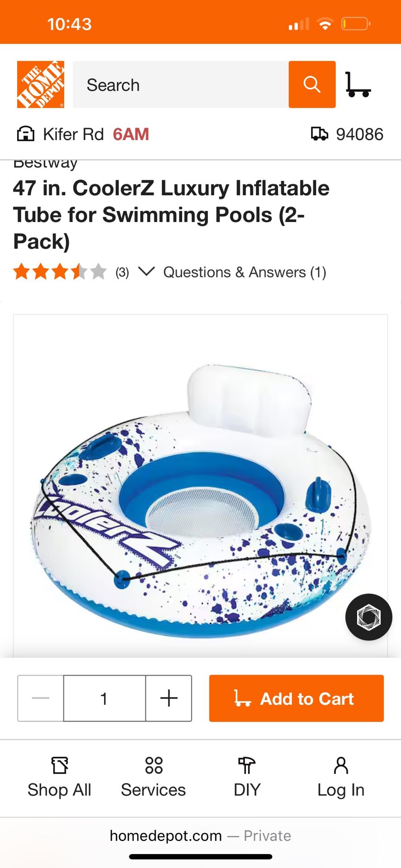Viewport: 401px width, 868px height.
Task: Tap the store location icon by Kifer Rd
Action: click(x=25, y=134)
